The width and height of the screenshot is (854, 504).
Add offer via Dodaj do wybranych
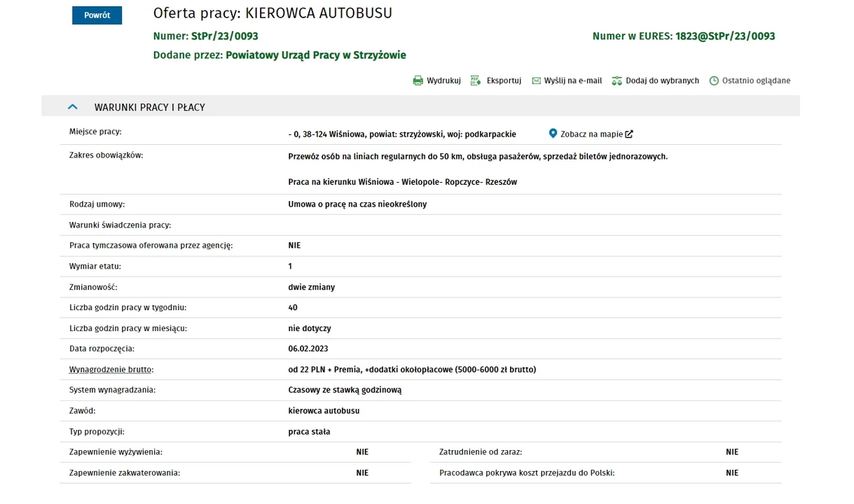tap(662, 80)
